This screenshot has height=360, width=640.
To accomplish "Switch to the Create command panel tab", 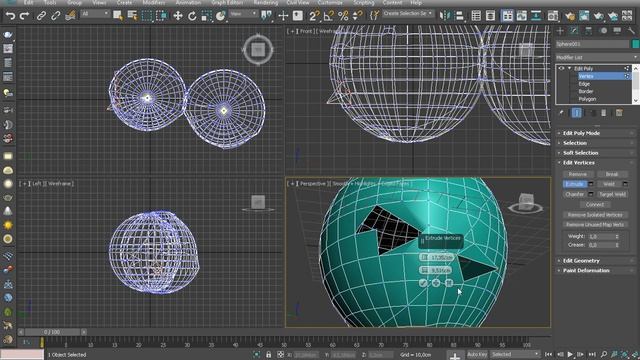I will click(560, 31).
